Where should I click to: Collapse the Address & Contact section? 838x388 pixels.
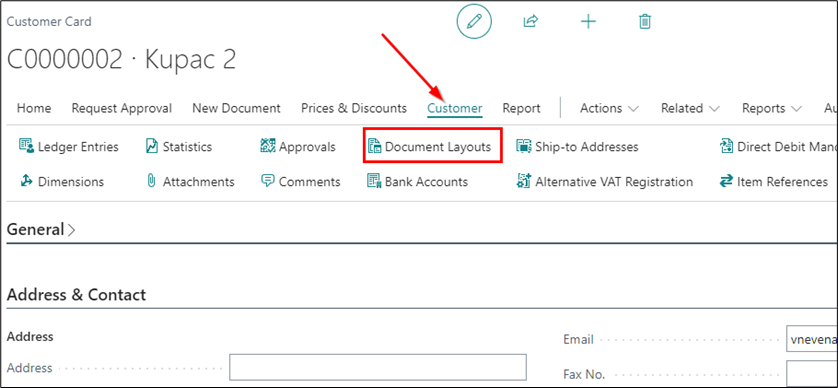point(76,294)
